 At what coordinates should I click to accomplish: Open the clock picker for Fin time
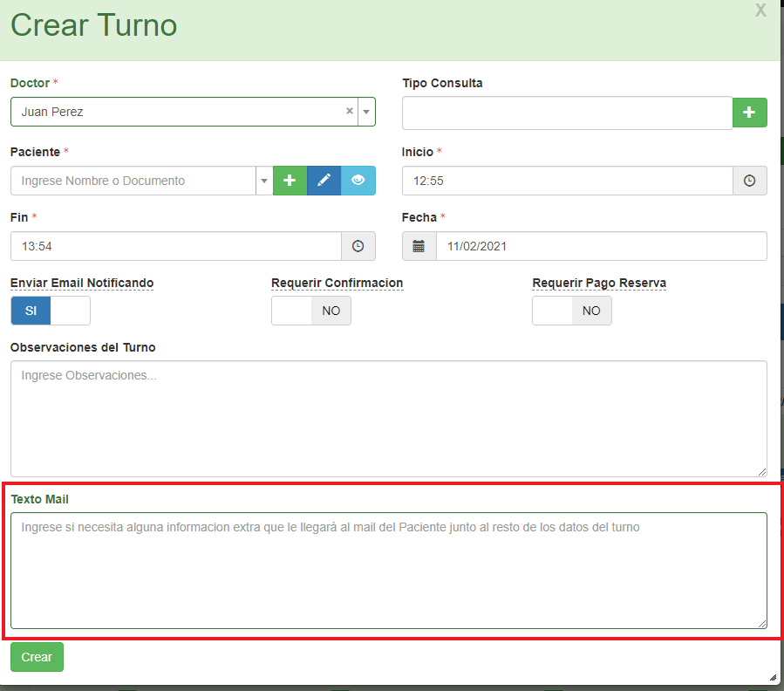358,246
